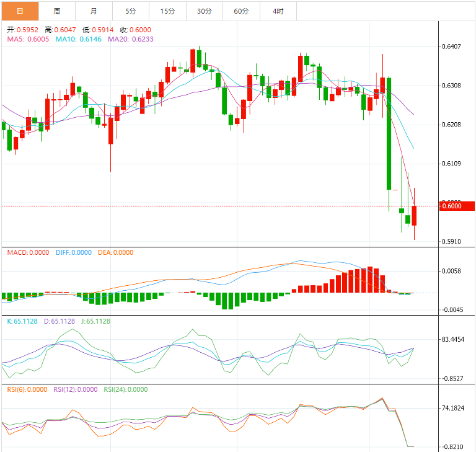Click the 0.6208 price axis label
This screenshot has height=452, width=476.
coord(451,125)
